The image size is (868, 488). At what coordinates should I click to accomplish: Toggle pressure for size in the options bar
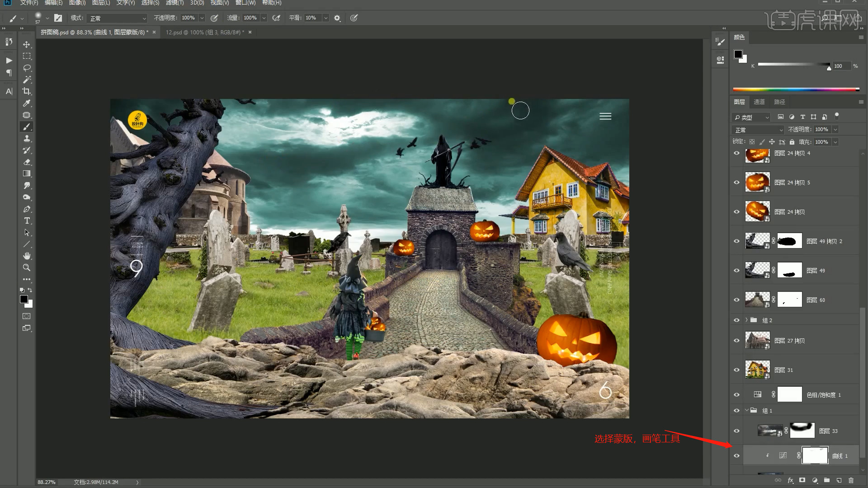point(354,18)
